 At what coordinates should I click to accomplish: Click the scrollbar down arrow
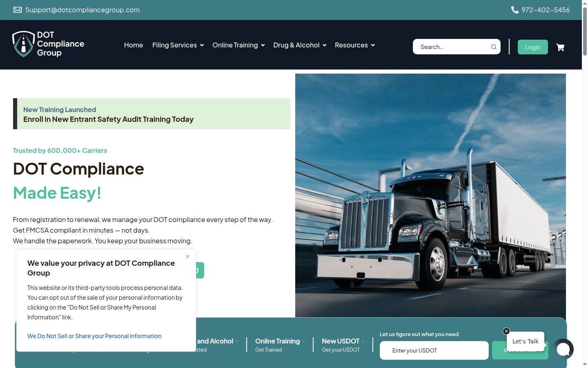click(x=585, y=364)
